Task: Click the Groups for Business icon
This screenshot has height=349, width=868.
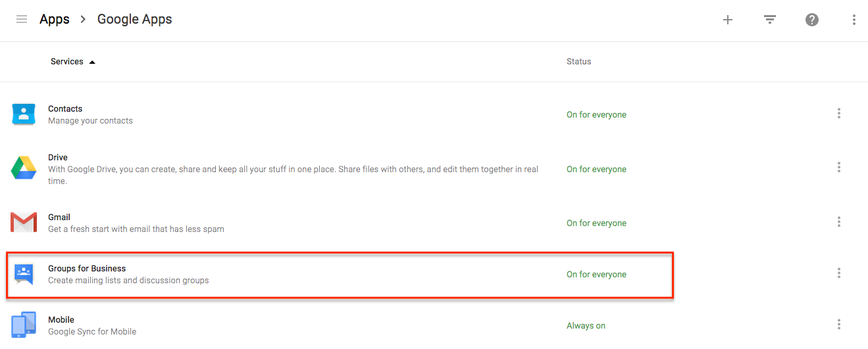Action: point(24,273)
